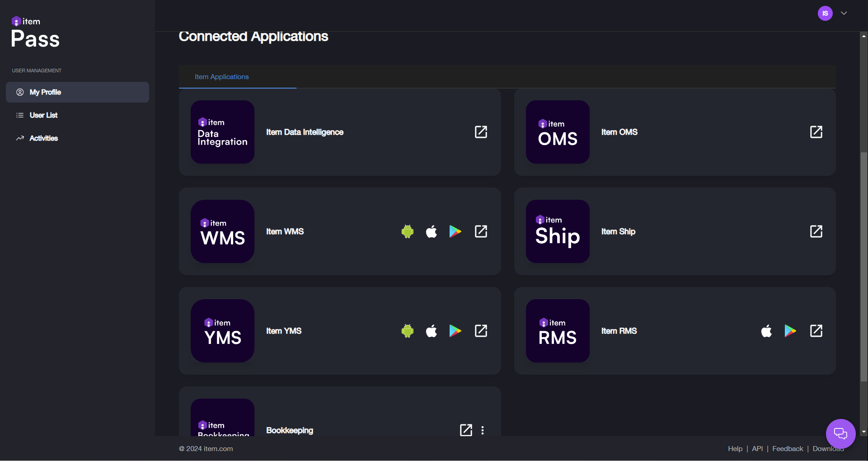Go to User List in sidebar
The image size is (868, 461).
coord(43,115)
